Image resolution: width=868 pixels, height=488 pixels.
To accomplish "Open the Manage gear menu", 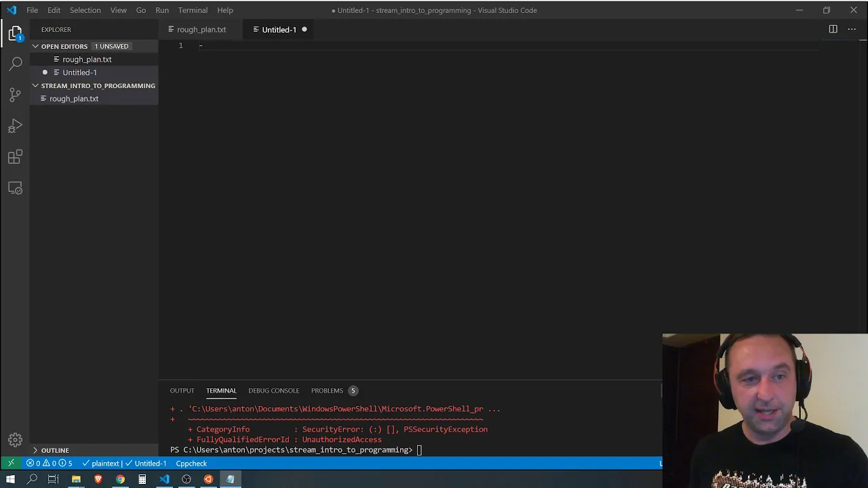I will [x=15, y=440].
